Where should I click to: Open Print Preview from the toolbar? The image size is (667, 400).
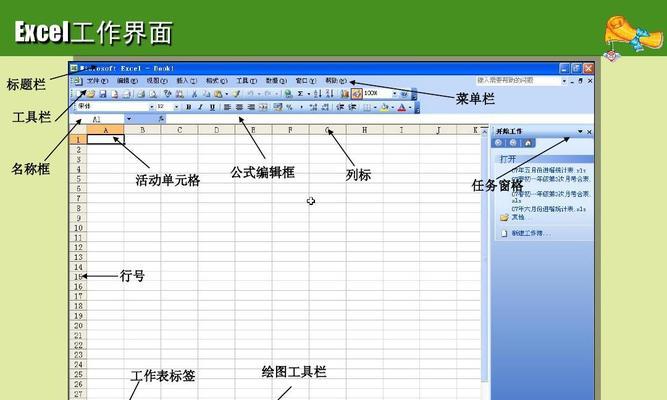pyautogui.click(x=153, y=94)
